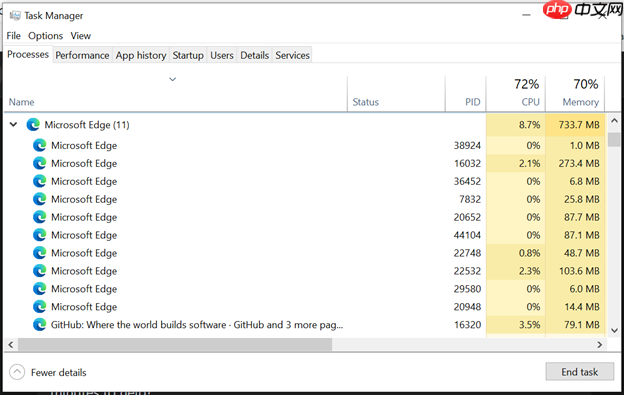Select the GitHub: Where the world builds software row
The width and height of the screenshot is (624, 395).
pyautogui.click(x=305, y=325)
